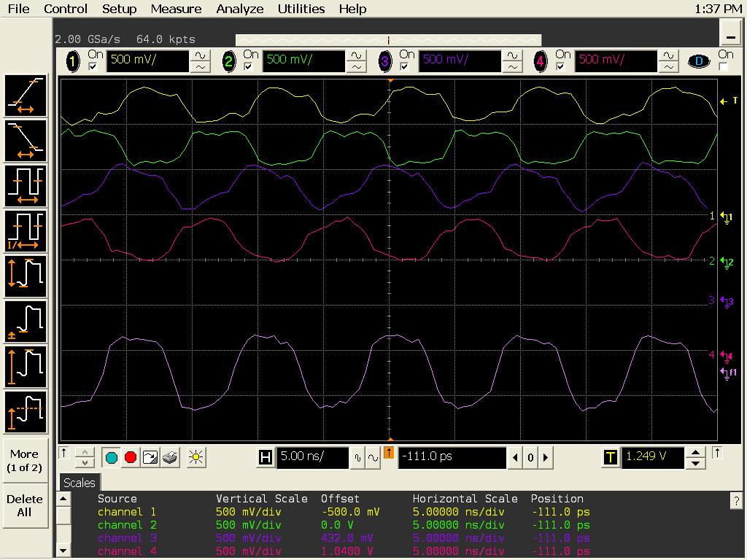Click the orange delay reference marker icon
The height and width of the screenshot is (560, 747).
[x=389, y=453]
